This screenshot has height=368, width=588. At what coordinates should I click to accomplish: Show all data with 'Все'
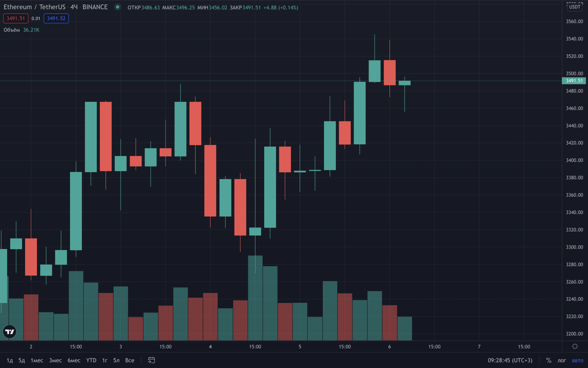(130, 360)
